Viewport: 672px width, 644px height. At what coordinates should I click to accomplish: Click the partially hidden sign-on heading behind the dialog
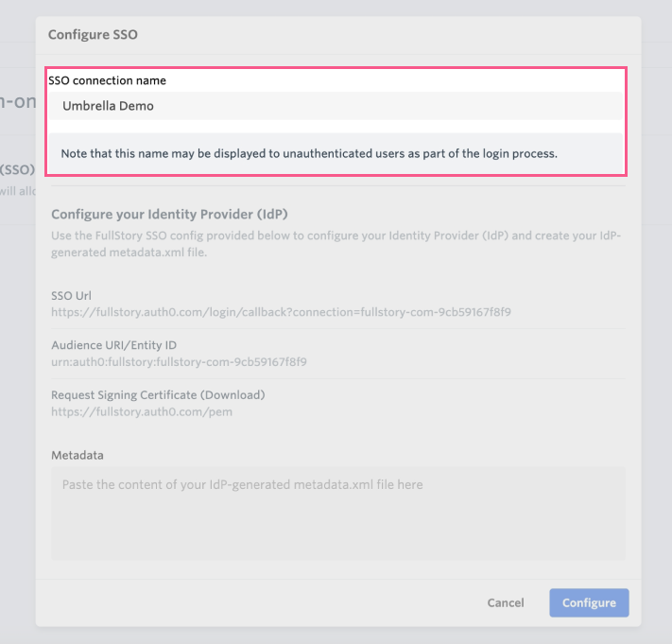pyautogui.click(x=17, y=102)
